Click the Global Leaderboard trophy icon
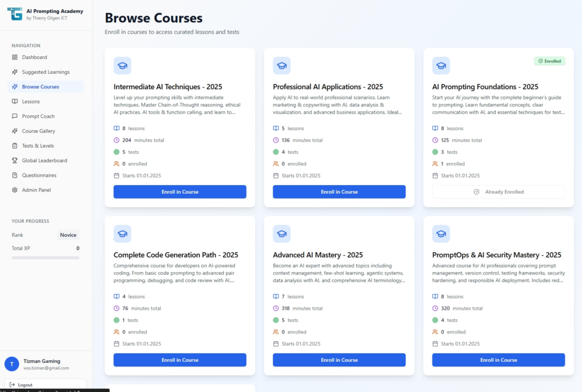The image size is (582, 392). pyautogui.click(x=15, y=161)
